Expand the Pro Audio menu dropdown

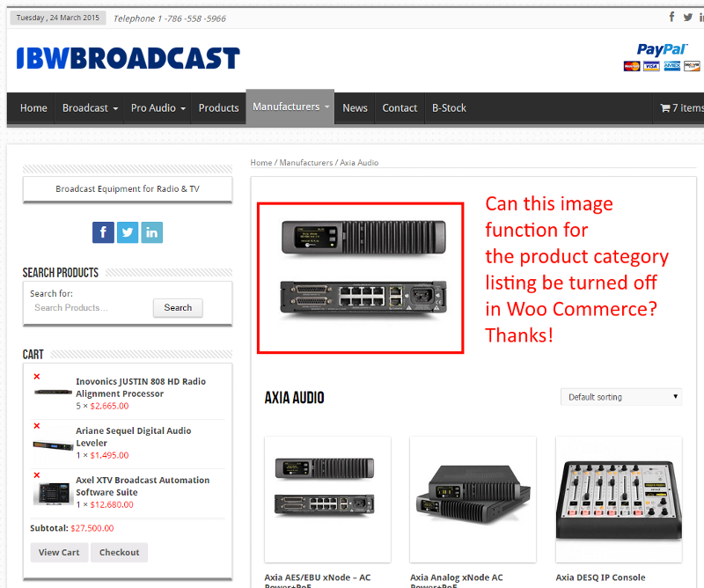click(158, 108)
